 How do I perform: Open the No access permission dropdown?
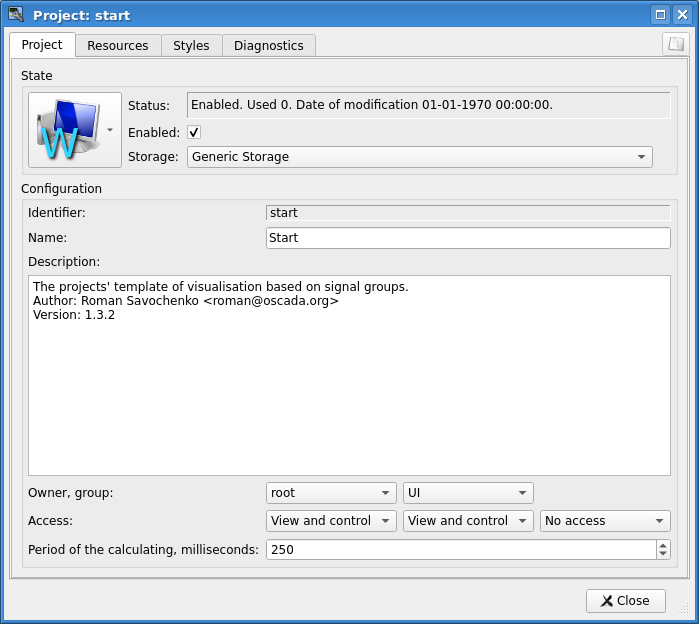click(x=604, y=521)
